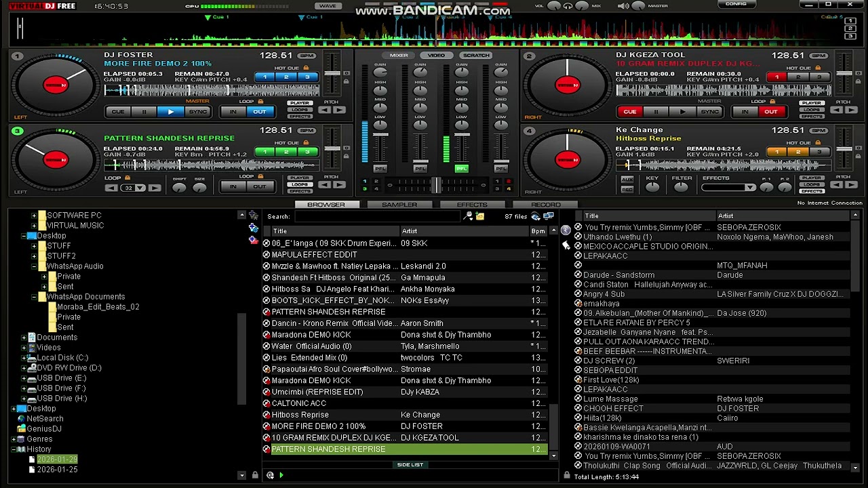Switch to the SAMPLER tab

(x=399, y=205)
